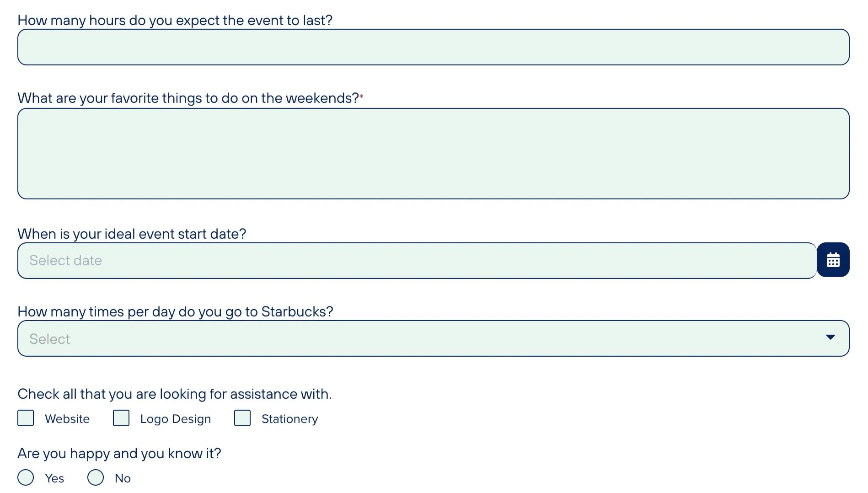The height and width of the screenshot is (493, 868).
Task: Check the Website checkbox
Action: click(x=26, y=418)
